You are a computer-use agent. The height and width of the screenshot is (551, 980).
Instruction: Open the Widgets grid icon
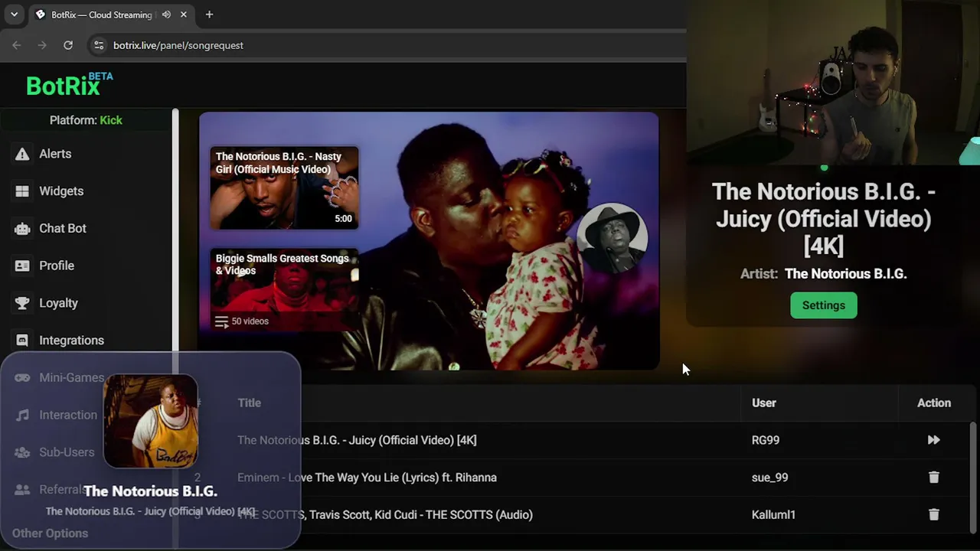coord(22,191)
